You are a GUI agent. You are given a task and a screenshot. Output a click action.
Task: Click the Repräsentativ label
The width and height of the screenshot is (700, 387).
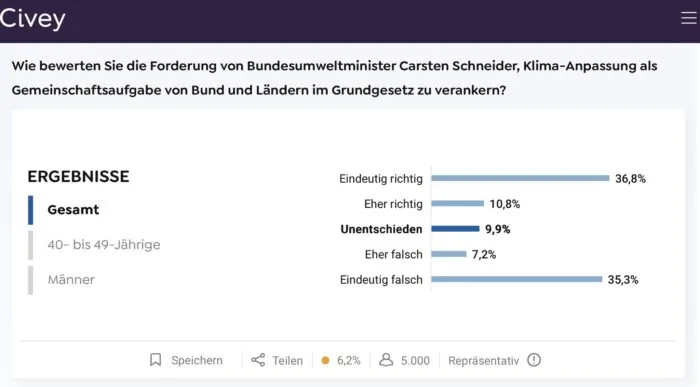(483, 361)
